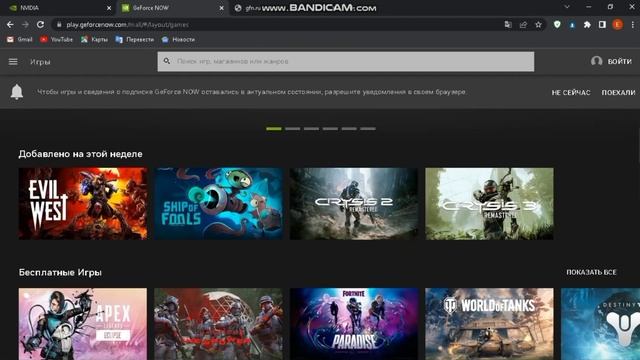
Task: Select the third carousel indicator
Action: [x=311, y=129]
